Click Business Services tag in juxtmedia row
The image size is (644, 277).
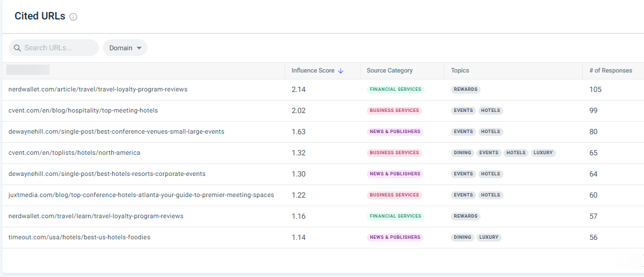click(394, 195)
